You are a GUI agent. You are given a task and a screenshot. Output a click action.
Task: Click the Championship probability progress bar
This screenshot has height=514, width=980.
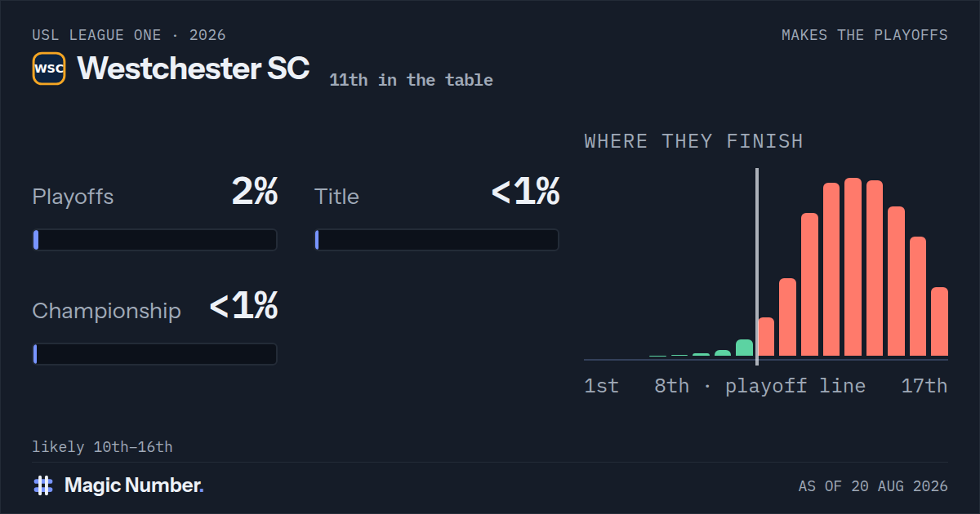pos(154,354)
